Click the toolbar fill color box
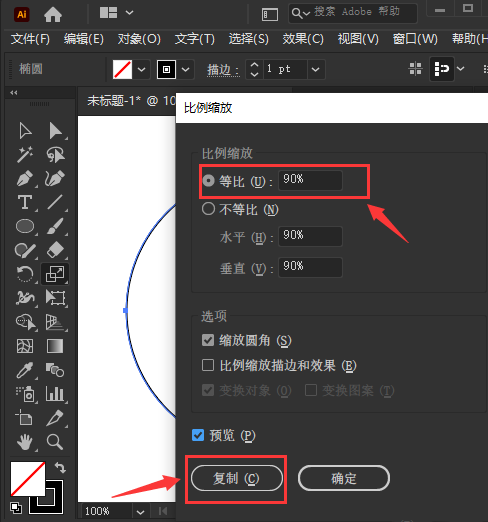 click(28, 479)
